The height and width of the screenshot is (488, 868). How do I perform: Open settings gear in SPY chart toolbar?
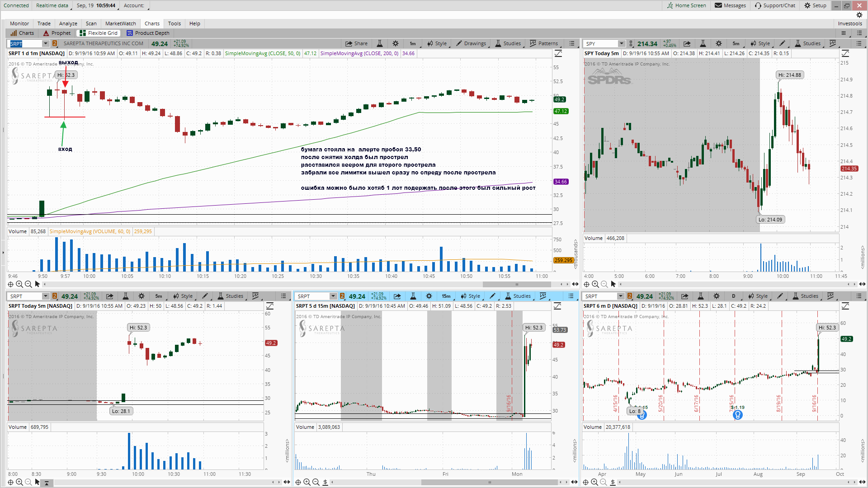(719, 43)
